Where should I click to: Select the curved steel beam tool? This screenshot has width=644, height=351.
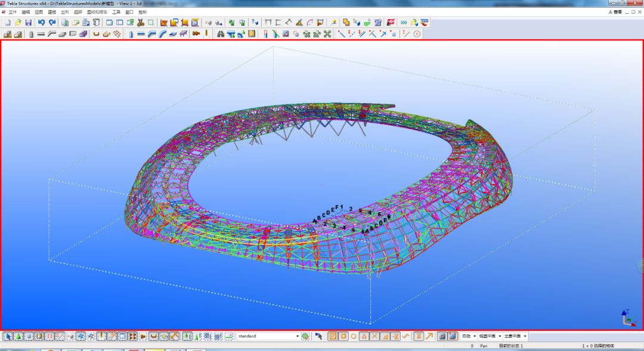[162, 34]
